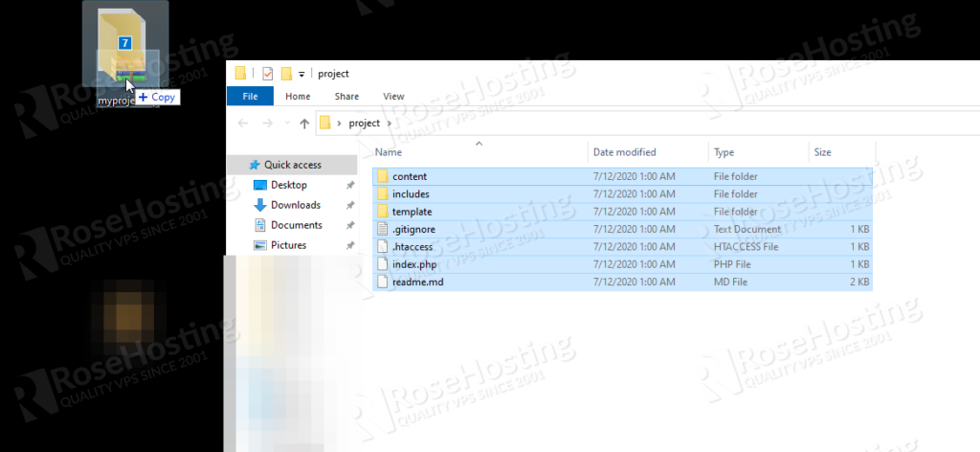Click the readme.md file icon

pos(383,282)
